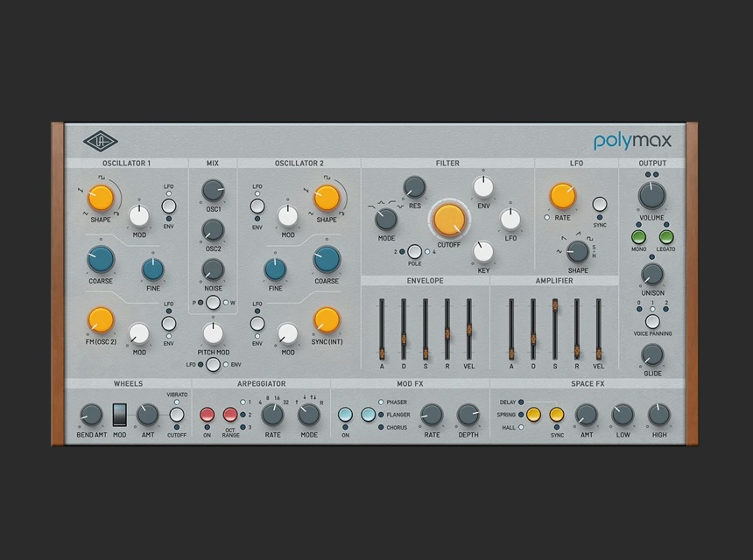753x560 pixels.
Task: Click the Envelope A slider handle
Action: (x=382, y=354)
